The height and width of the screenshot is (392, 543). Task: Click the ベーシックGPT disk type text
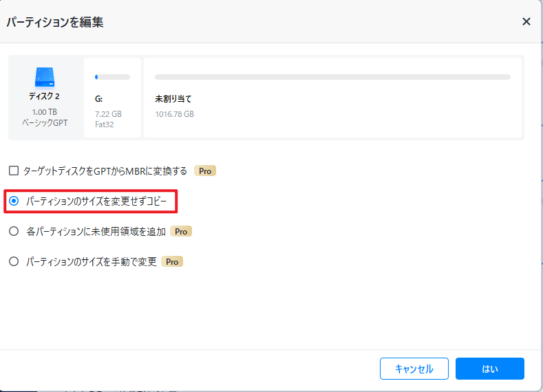(x=45, y=123)
